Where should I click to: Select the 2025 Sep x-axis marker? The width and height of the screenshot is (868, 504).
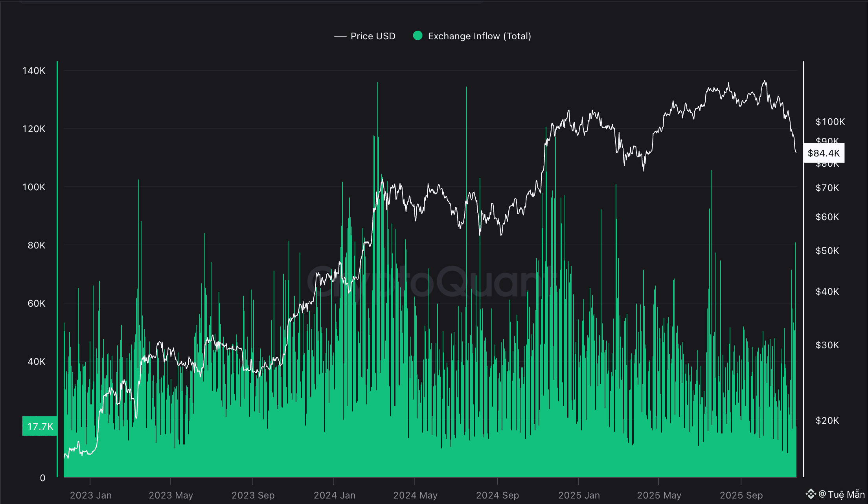tap(741, 495)
